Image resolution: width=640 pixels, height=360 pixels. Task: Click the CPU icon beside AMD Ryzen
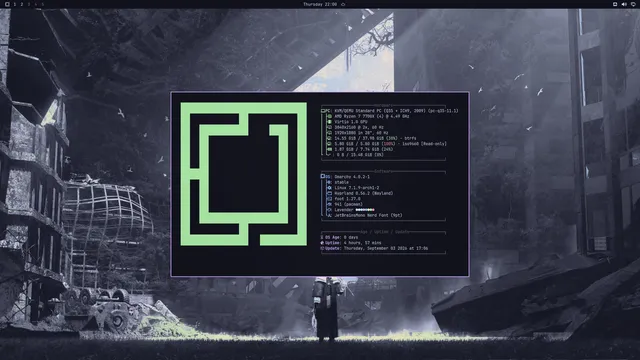329,116
